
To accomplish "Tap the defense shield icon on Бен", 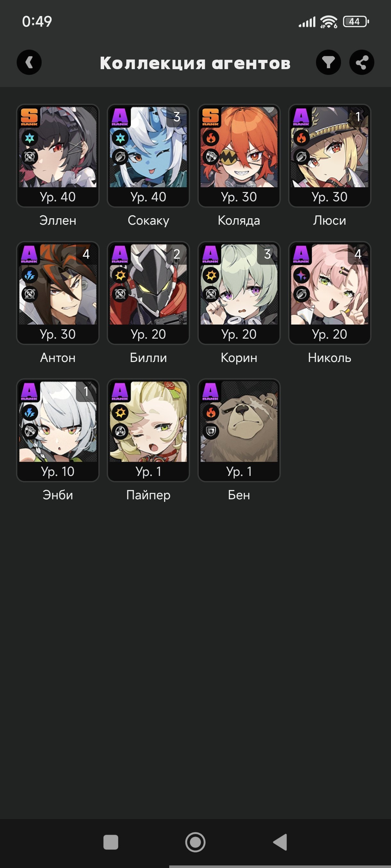I will (x=211, y=431).
